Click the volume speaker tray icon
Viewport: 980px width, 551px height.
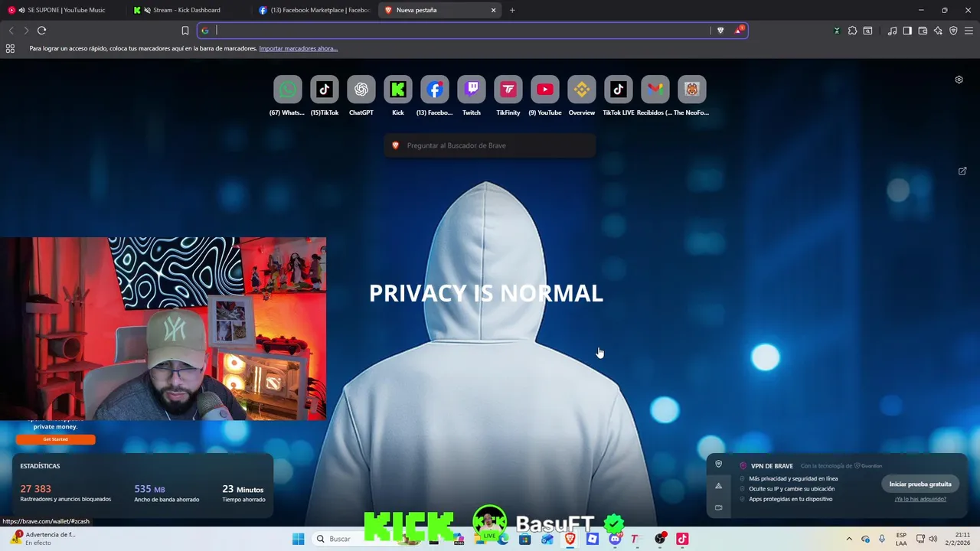(x=933, y=539)
